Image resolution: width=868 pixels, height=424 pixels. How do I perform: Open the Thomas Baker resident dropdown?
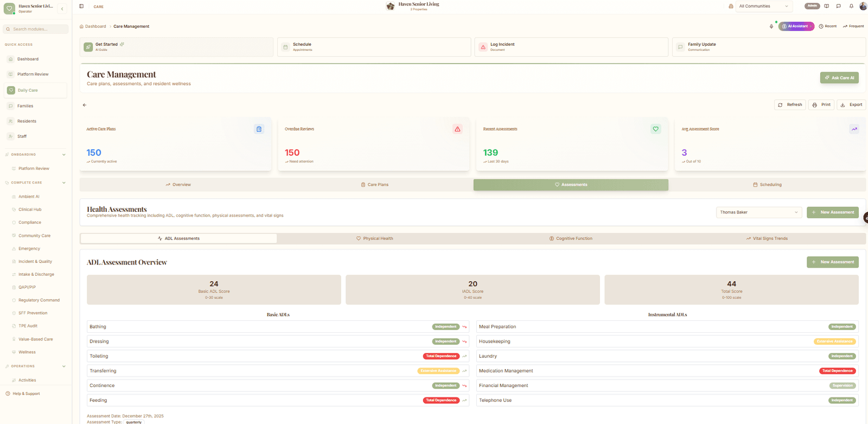point(759,212)
